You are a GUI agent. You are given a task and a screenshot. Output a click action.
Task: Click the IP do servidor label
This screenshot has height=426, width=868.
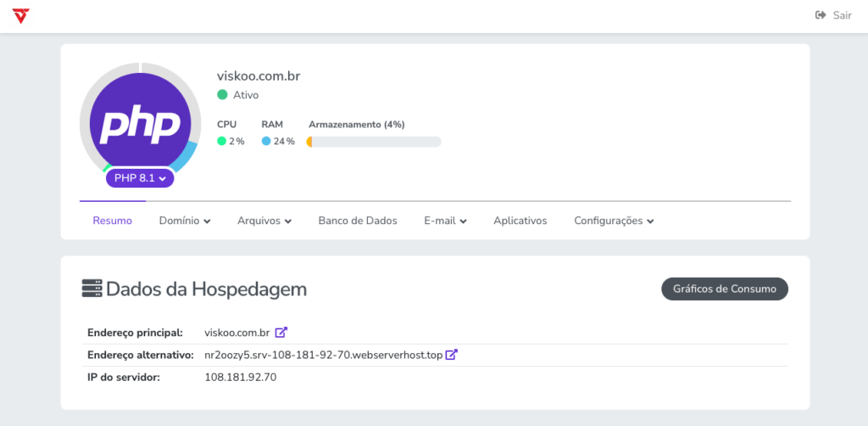point(124,378)
